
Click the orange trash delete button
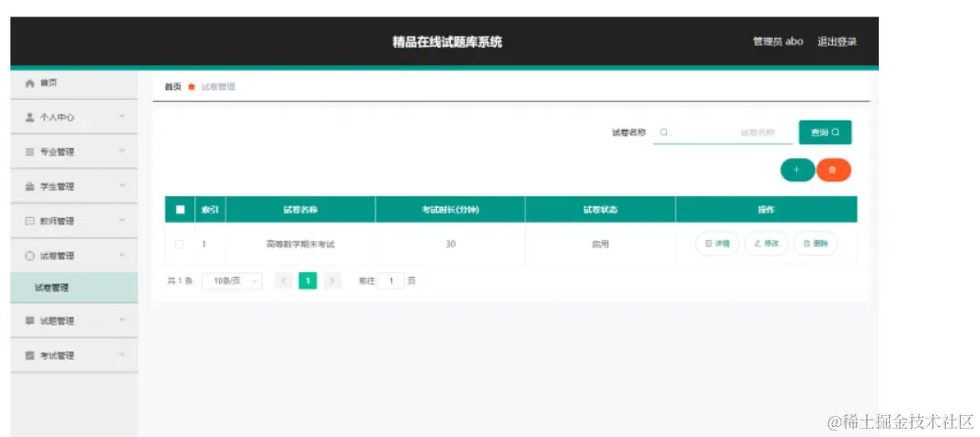tap(833, 170)
